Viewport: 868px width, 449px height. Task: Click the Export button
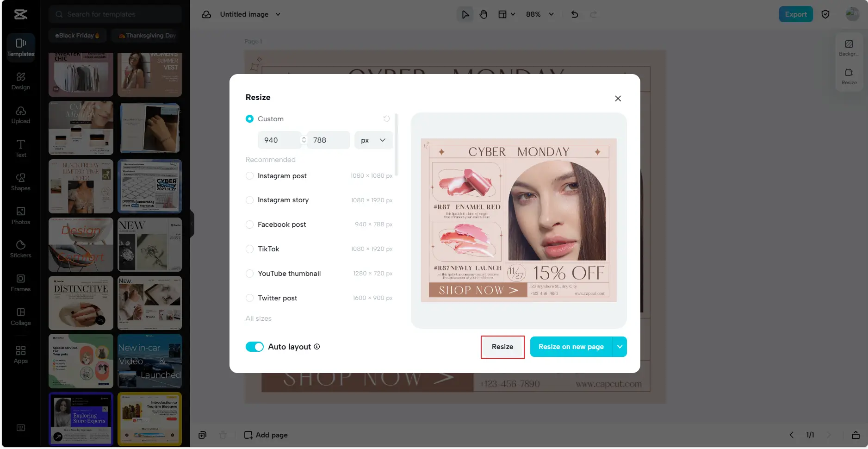[795, 14]
